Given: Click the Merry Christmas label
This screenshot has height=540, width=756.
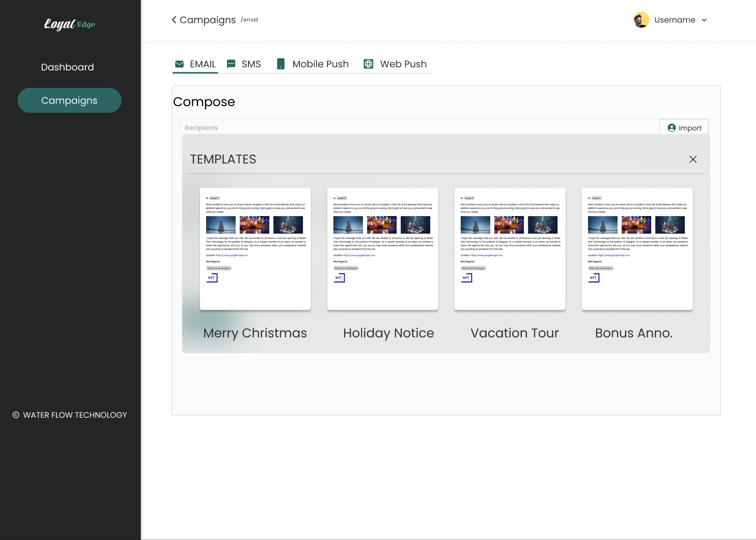Looking at the screenshot, I should pyautogui.click(x=255, y=333).
